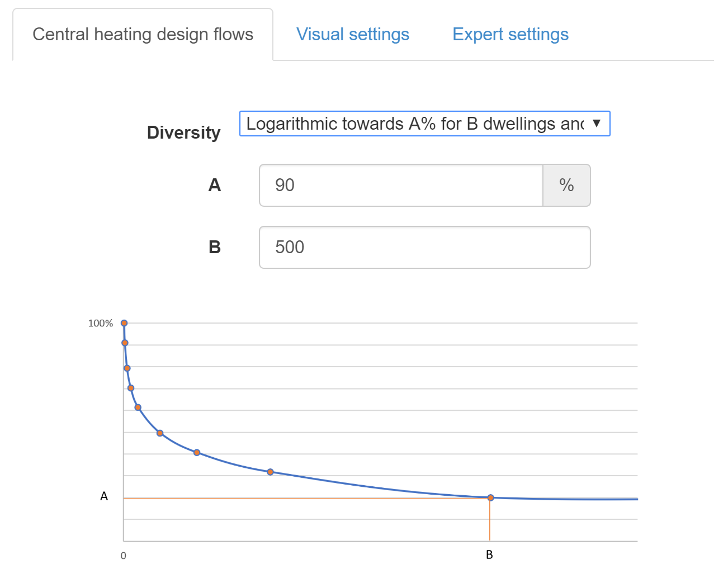Select Central heating design flows tab
The width and height of the screenshot is (728, 588).
click(143, 35)
